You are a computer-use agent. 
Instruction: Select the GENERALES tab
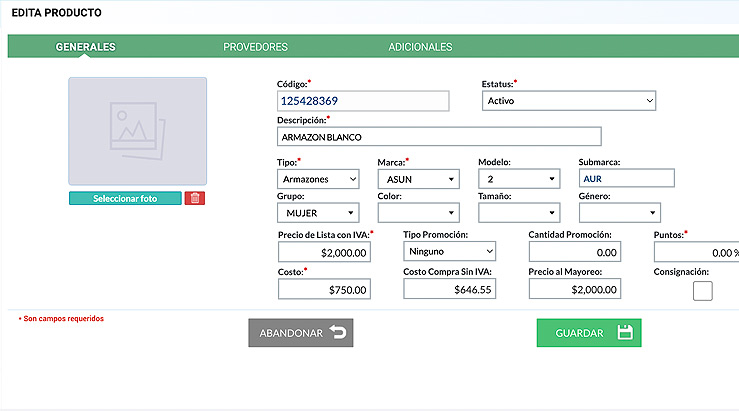point(85,47)
